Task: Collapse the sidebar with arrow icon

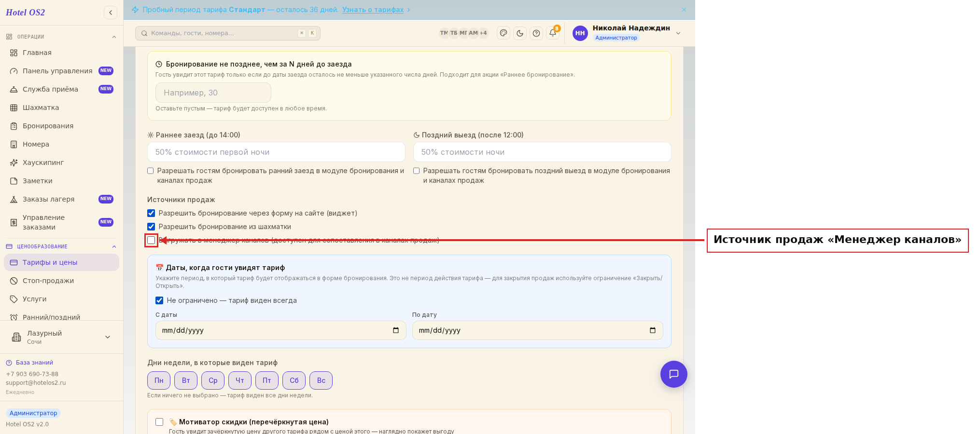Action: click(111, 13)
